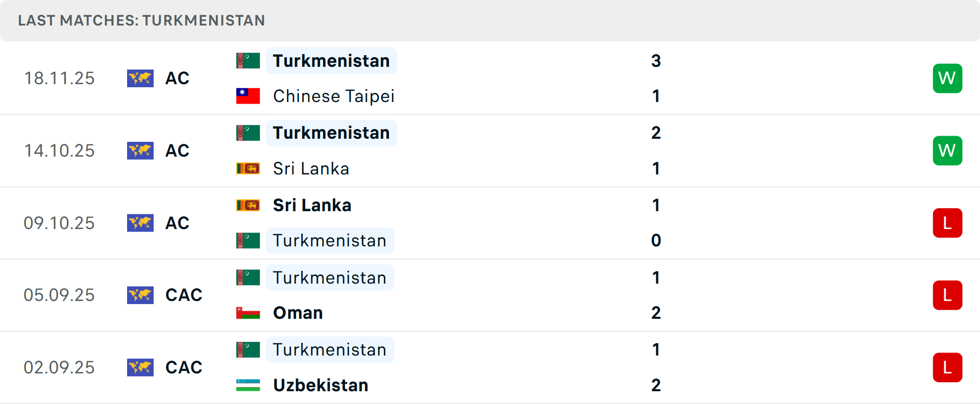Viewport: 980px width, 404px height.
Task: Click the AC competition globe icon for 18.11.25
Action: pyautogui.click(x=140, y=79)
